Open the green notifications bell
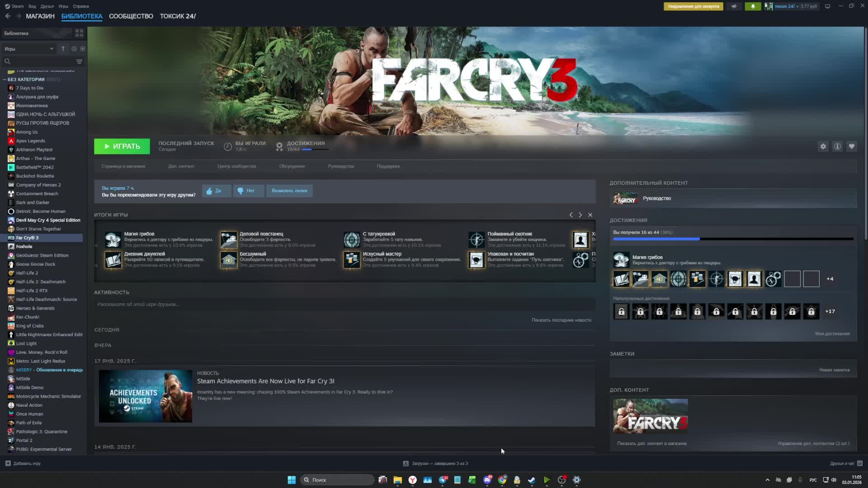 coord(753,6)
